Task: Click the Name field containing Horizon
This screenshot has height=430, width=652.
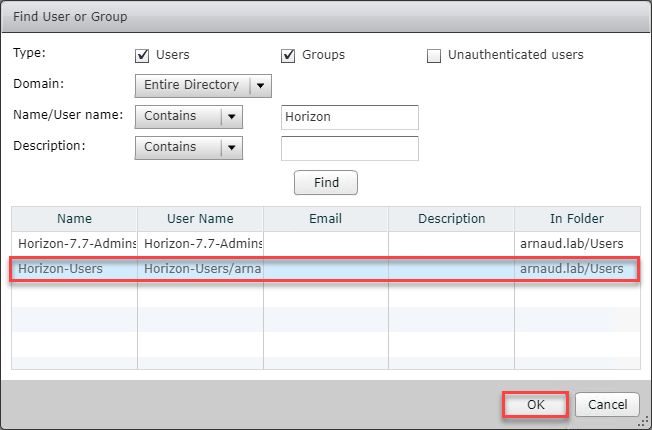Action: pyautogui.click(x=350, y=117)
